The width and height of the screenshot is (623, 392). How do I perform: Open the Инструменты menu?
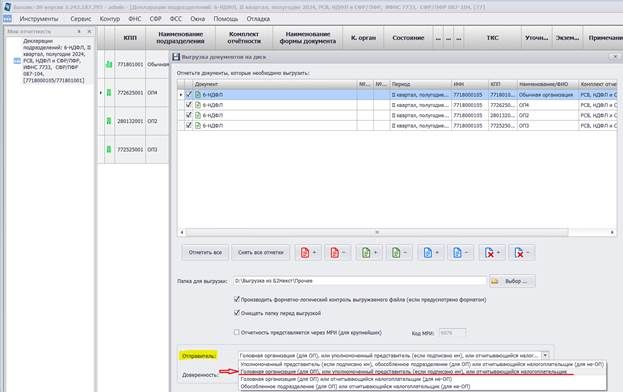(x=39, y=19)
